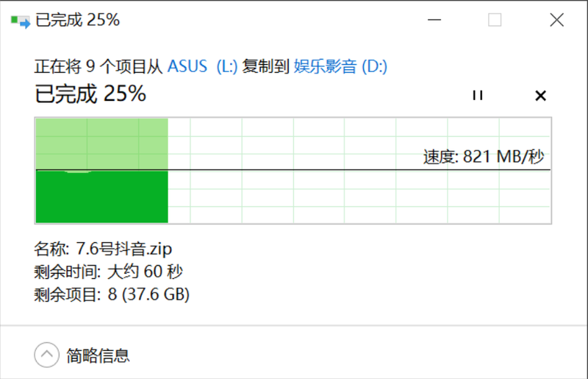This screenshot has width=588, height=379.
Task: Click the 已完成 25% heading
Action: tap(90, 93)
